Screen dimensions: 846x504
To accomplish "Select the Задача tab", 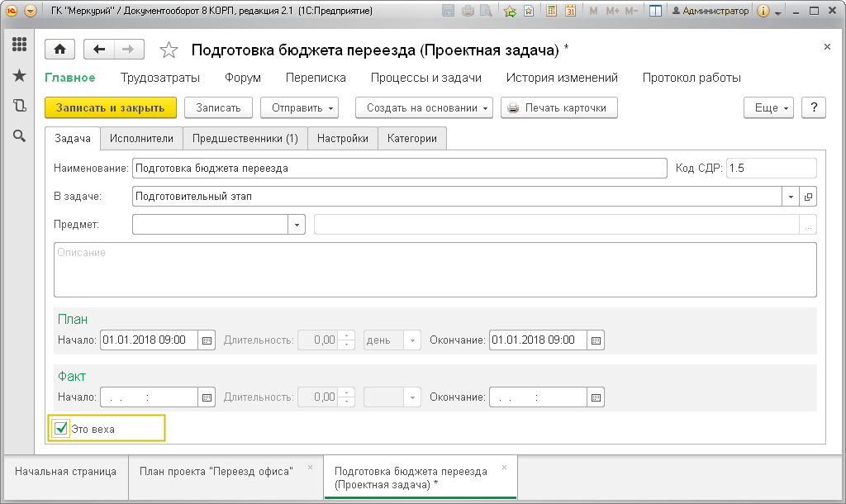I will (73, 138).
